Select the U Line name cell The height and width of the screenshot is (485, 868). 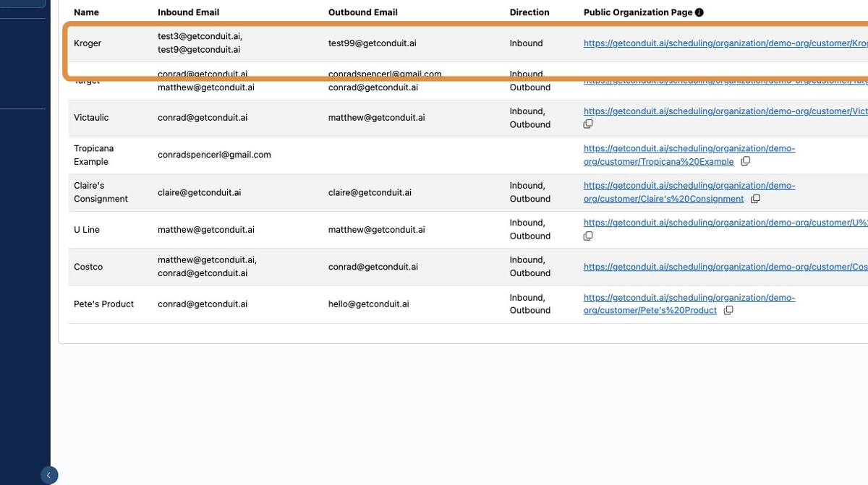87,230
